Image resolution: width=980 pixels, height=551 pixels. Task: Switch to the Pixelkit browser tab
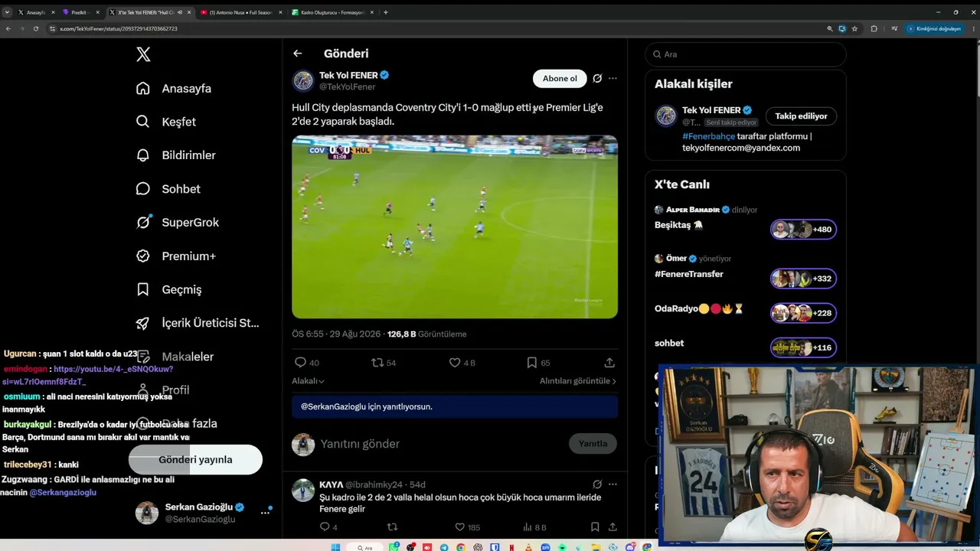point(80,12)
